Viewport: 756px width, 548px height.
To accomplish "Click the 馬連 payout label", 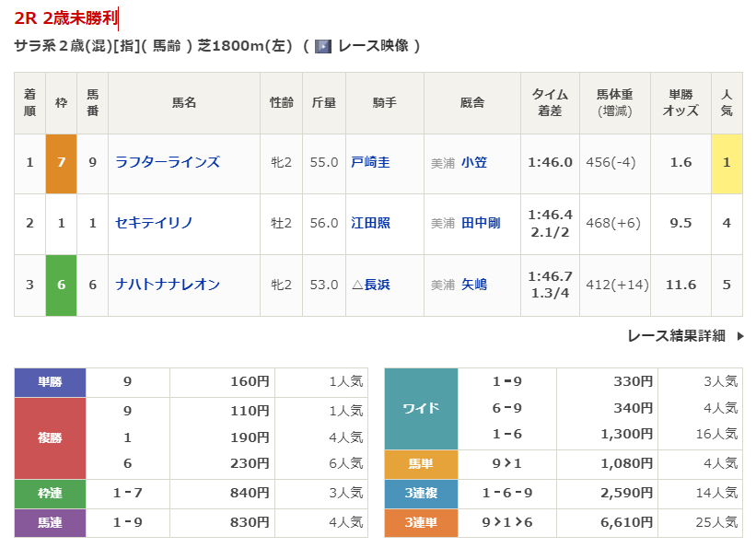I will tap(50, 523).
